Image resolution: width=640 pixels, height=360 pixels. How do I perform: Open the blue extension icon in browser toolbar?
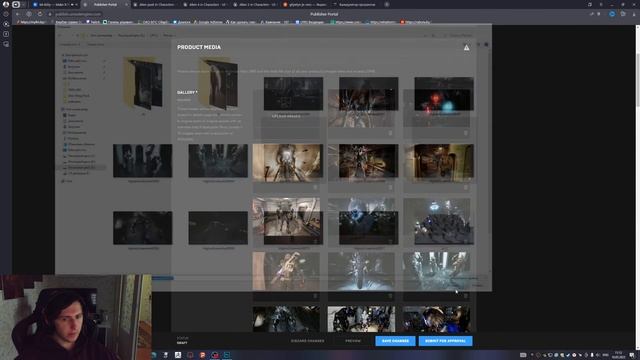pyautogui.click(x=612, y=14)
